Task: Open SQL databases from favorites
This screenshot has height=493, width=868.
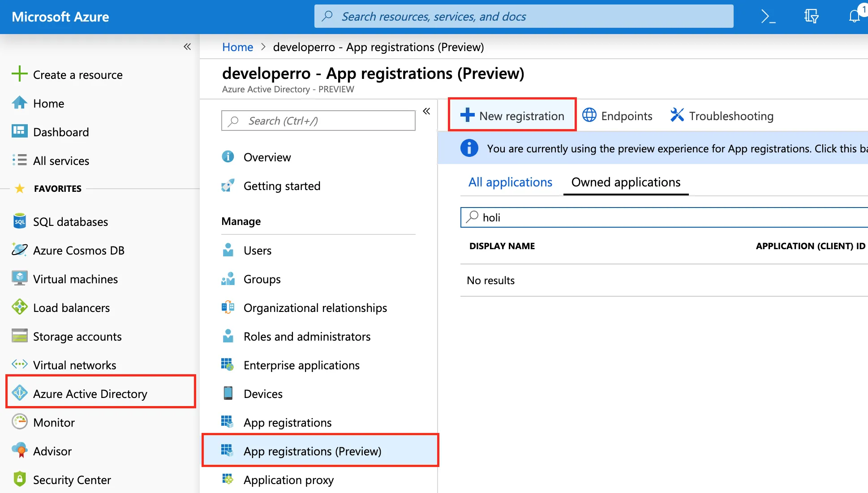Action: 70,221
